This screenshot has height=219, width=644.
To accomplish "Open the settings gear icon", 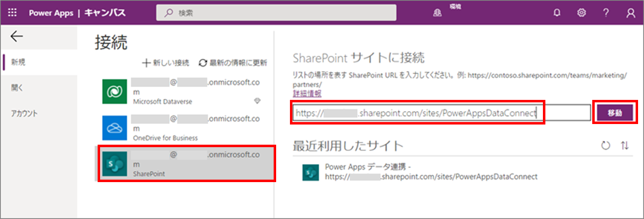I will click(x=581, y=13).
